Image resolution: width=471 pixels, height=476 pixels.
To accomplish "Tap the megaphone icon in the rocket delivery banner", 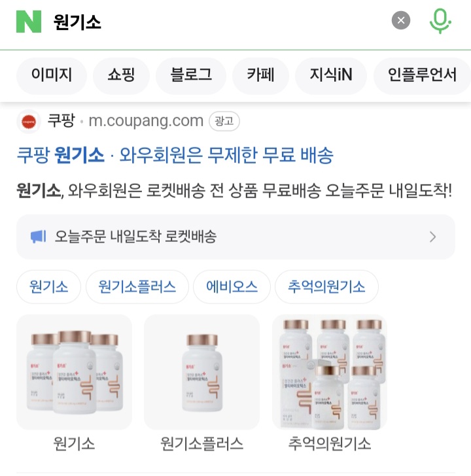I will 38,237.
